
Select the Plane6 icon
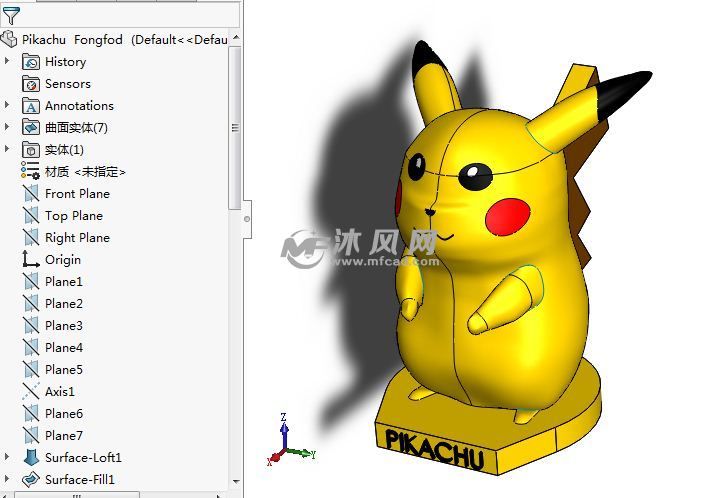coord(31,413)
